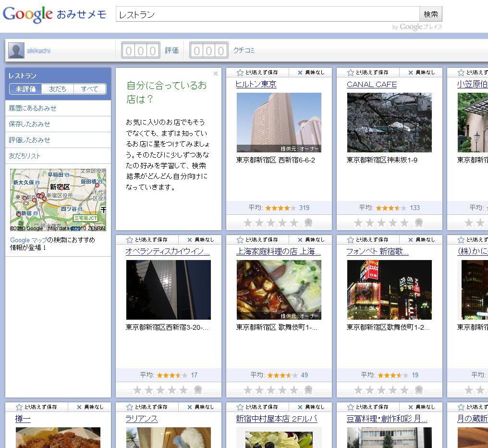Open the CANAL CAFE title link
The width and height of the screenshot is (488, 448).
(372, 85)
